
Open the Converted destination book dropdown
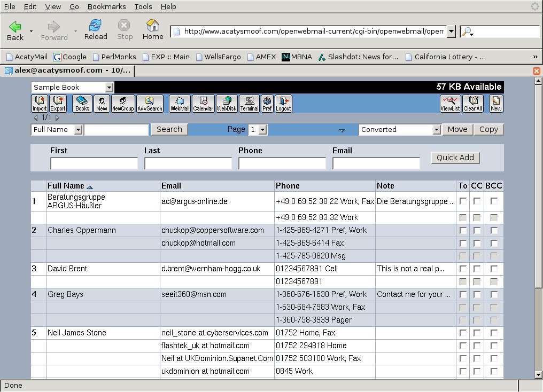(400, 130)
